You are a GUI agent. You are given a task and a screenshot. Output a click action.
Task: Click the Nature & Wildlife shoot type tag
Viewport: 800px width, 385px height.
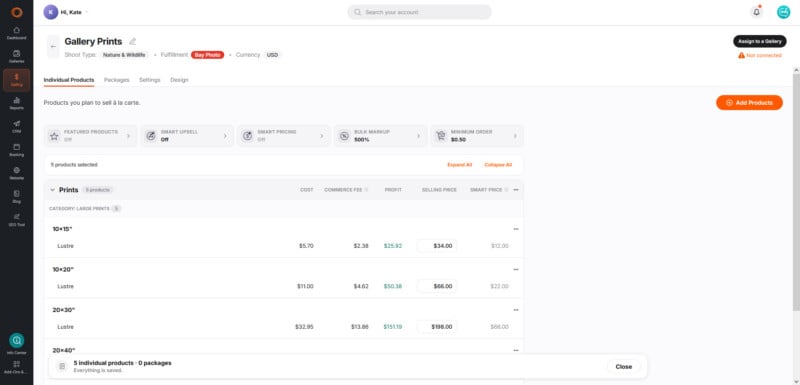tap(124, 55)
